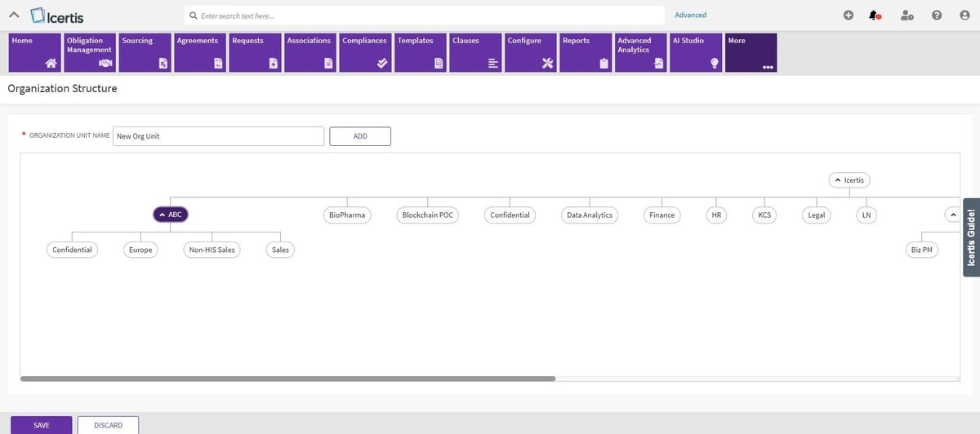Click the Organization Unit Name input field
This screenshot has width=980, height=434.
click(x=218, y=136)
